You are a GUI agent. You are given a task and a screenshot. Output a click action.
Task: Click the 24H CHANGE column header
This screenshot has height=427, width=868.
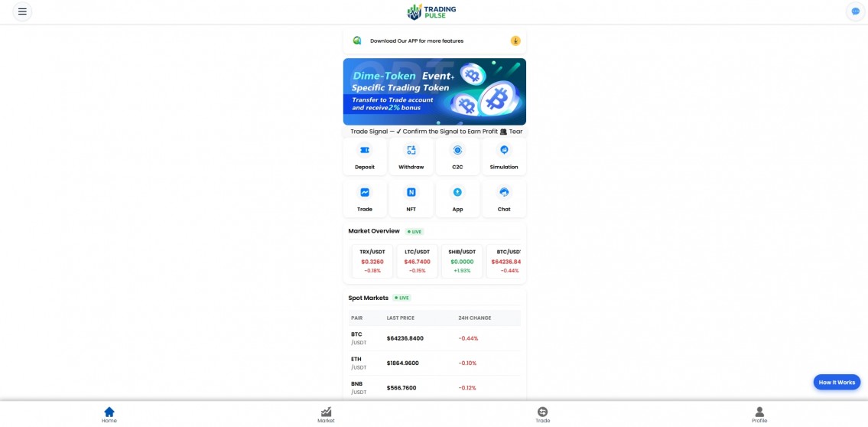click(x=475, y=318)
